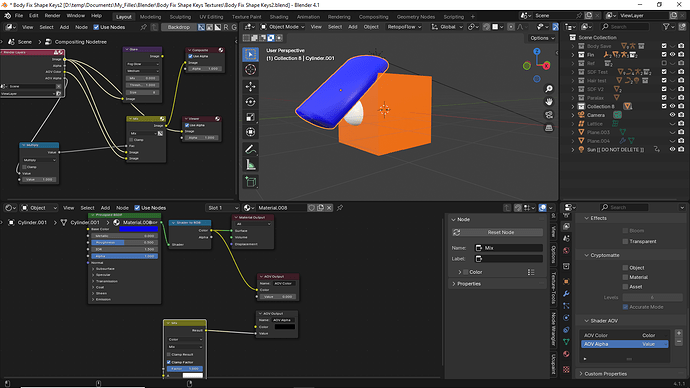Click the Reset Node refresh icon
Viewport: 690px width, 388px height.
click(456, 232)
